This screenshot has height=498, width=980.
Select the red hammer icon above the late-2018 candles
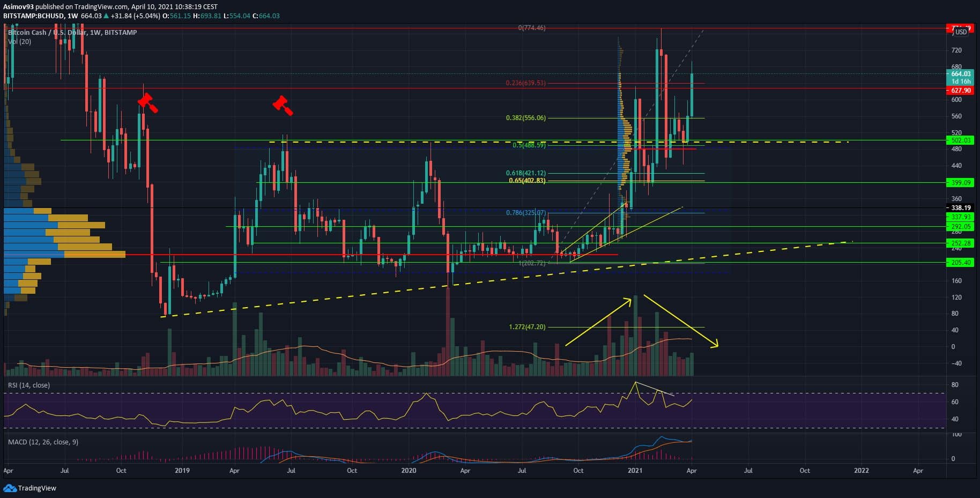point(147,103)
